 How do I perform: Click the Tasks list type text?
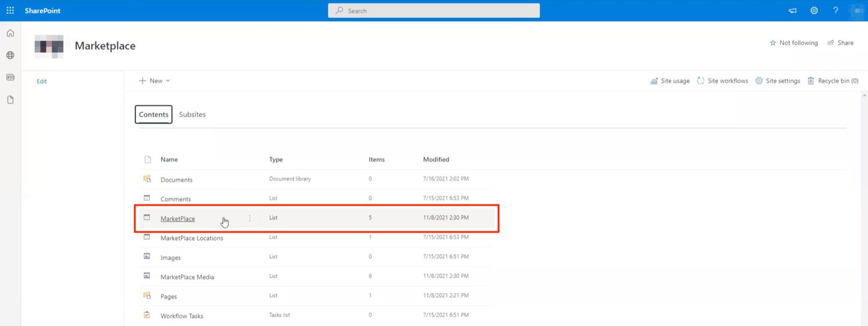(280, 315)
